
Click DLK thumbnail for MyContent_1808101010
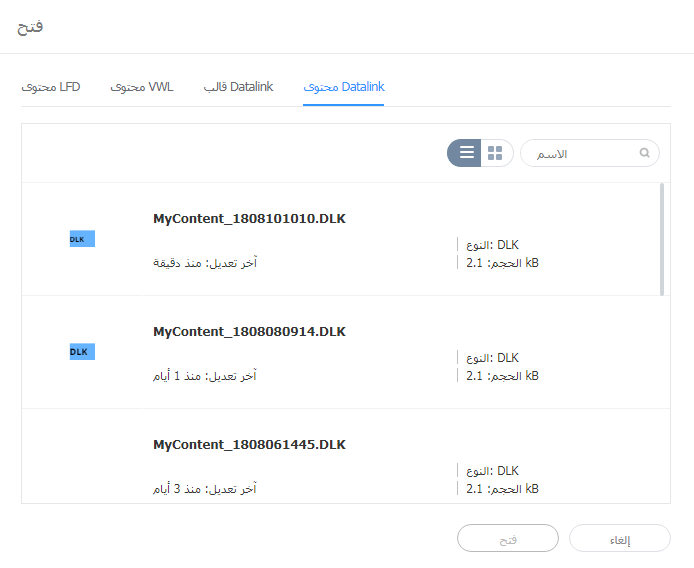pyautogui.click(x=82, y=239)
